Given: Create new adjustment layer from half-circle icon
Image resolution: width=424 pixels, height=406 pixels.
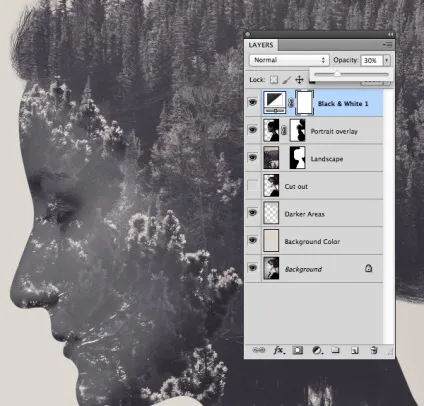Looking at the screenshot, I should [x=317, y=350].
